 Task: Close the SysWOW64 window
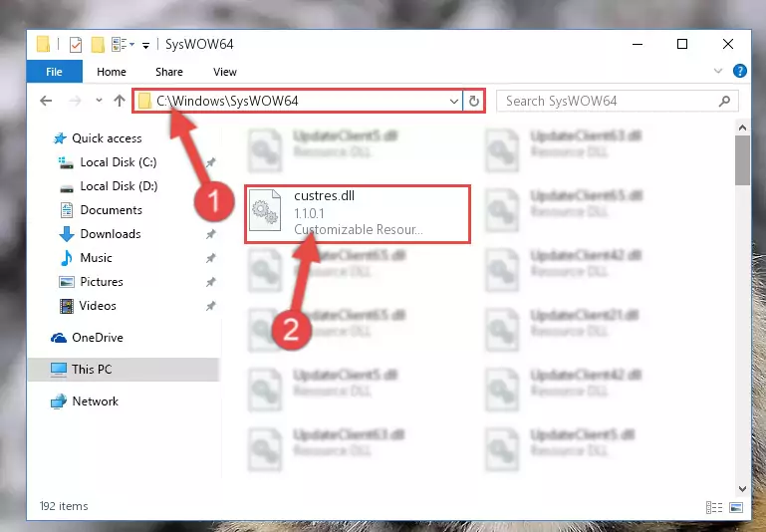(x=728, y=44)
